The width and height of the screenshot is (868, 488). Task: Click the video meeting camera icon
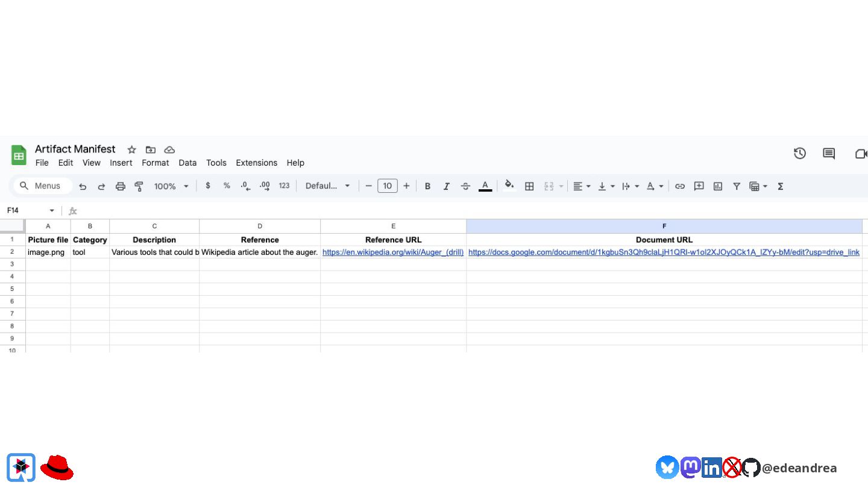point(861,154)
